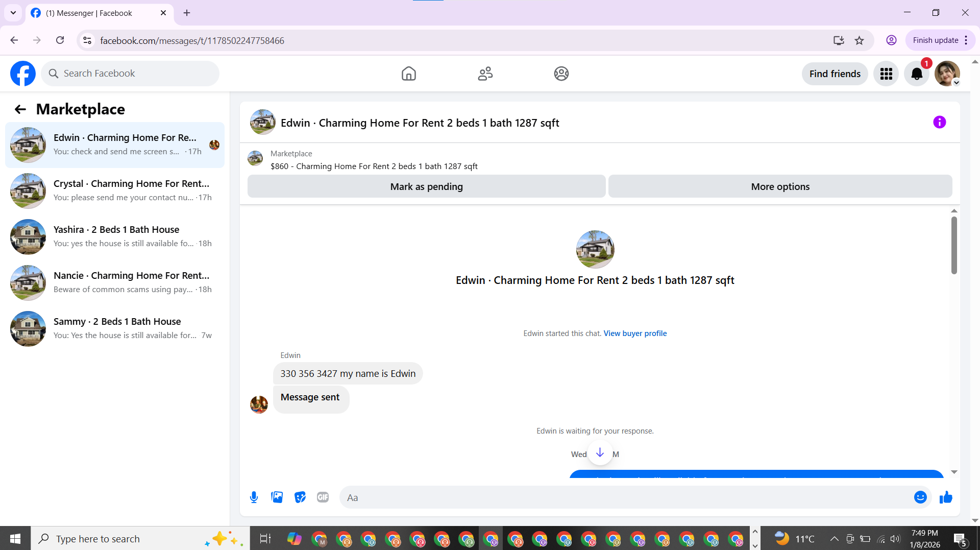Jump to latest message down arrow
Image resolution: width=980 pixels, height=550 pixels.
(x=600, y=452)
